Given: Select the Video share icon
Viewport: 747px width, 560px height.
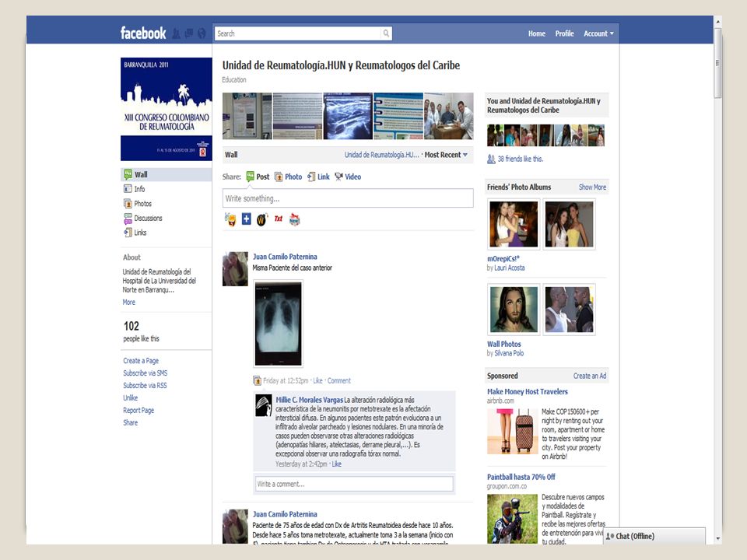Looking at the screenshot, I should [338, 177].
